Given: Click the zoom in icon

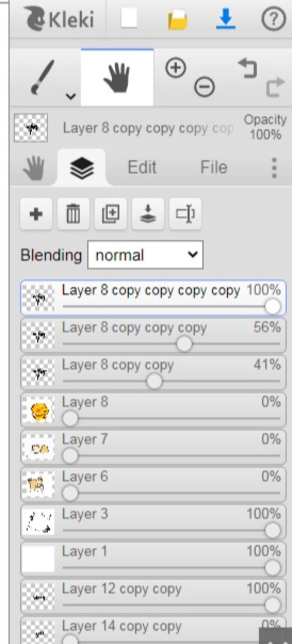Looking at the screenshot, I should (x=176, y=68).
